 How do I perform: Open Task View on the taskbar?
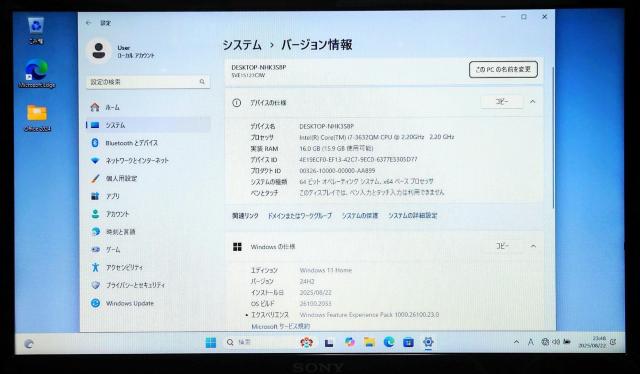click(329, 343)
